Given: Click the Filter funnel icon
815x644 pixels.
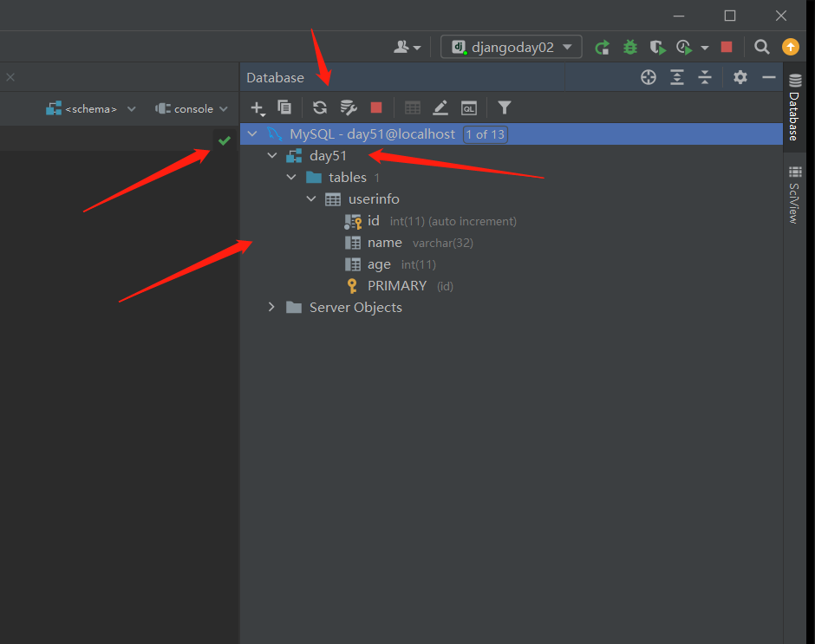Looking at the screenshot, I should coord(505,107).
